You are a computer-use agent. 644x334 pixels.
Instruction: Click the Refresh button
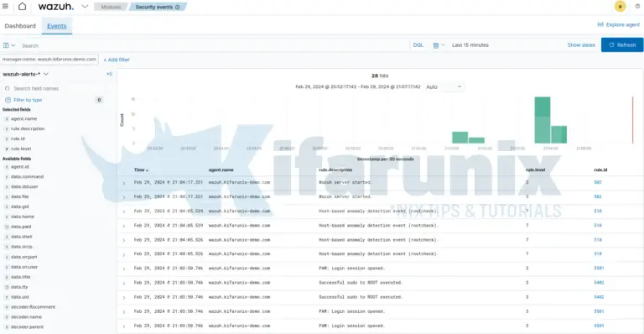coord(622,44)
